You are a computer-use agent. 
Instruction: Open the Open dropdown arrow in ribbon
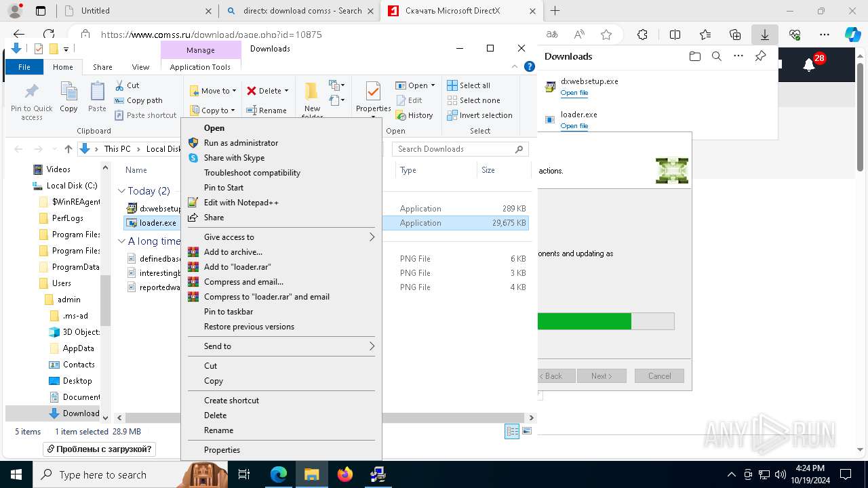433,85
